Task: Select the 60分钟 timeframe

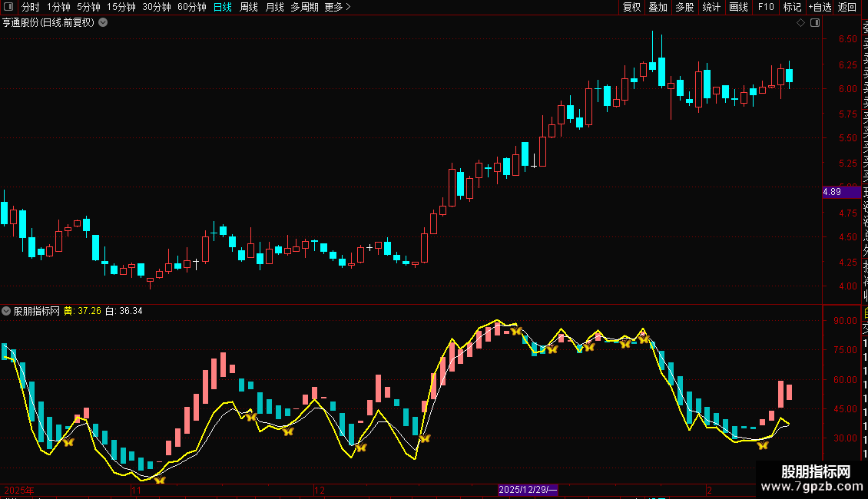Action: [192, 7]
